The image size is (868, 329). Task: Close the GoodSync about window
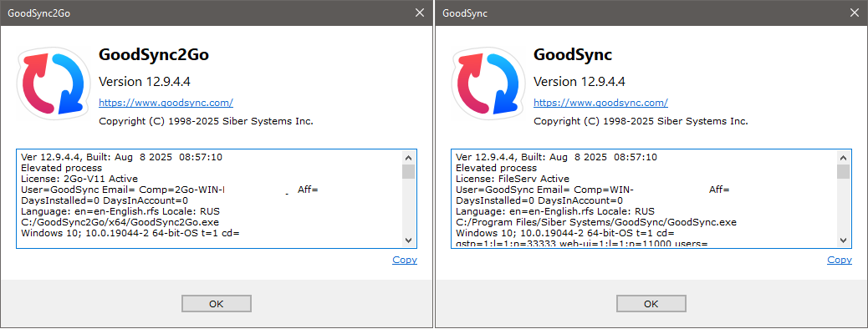point(855,13)
